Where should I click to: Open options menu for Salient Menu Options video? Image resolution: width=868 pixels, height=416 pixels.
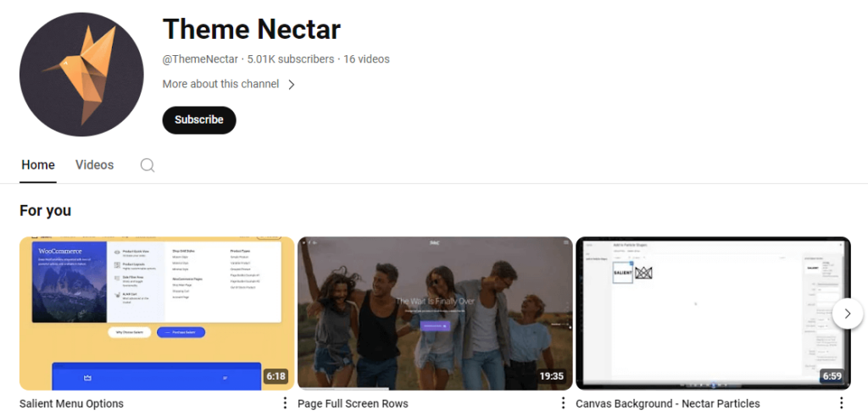coord(285,402)
